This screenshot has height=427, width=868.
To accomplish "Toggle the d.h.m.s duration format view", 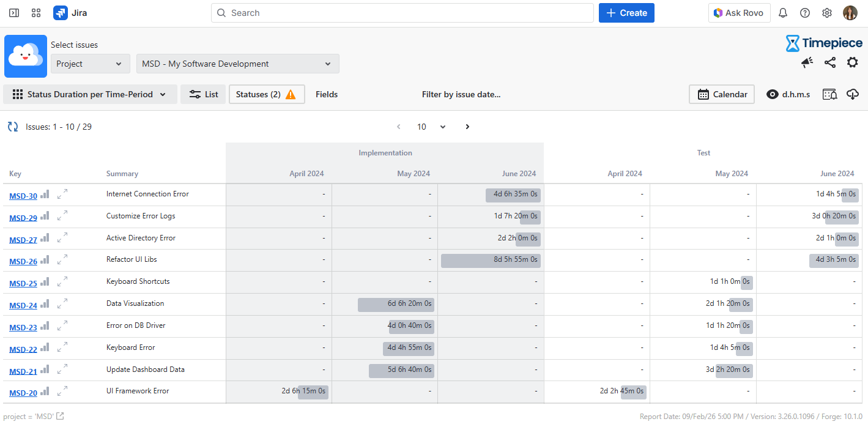I will click(788, 94).
